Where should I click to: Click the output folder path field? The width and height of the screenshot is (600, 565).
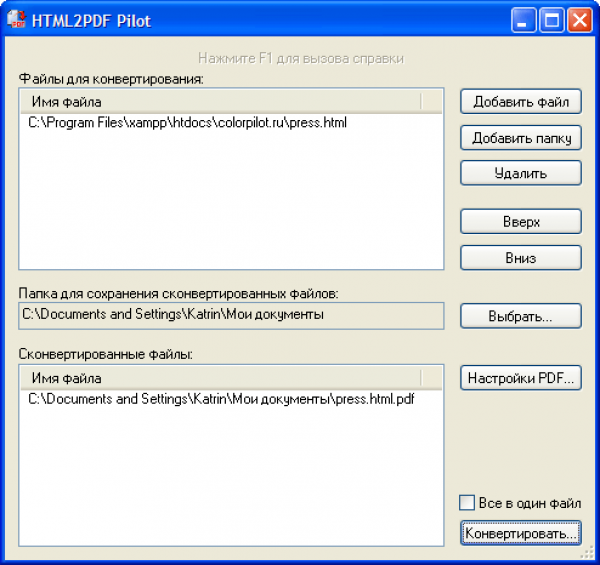click(231, 316)
